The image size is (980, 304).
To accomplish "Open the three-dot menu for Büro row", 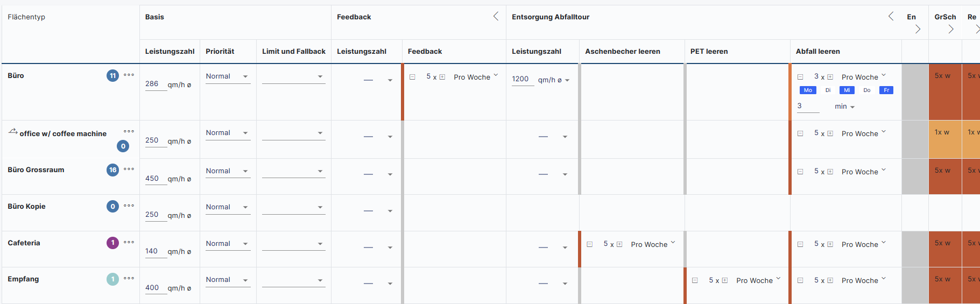I will [x=129, y=75].
